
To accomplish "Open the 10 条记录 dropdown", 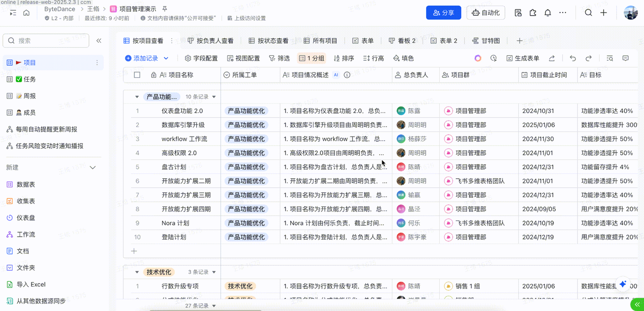I will tap(201, 97).
